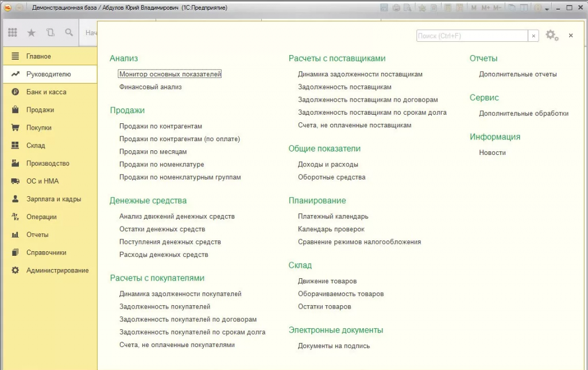This screenshot has width=588, height=370.
Task: Click the magnifier search icon in tools panel
Action: 69,33
